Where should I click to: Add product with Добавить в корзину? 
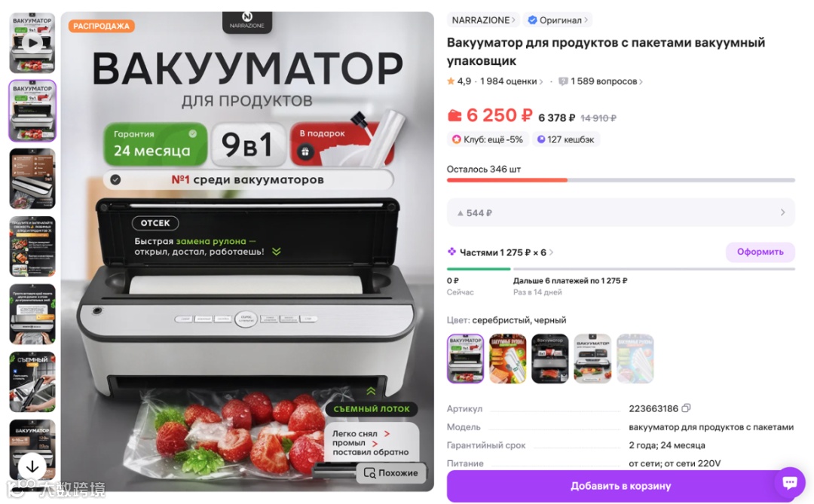[x=621, y=486]
